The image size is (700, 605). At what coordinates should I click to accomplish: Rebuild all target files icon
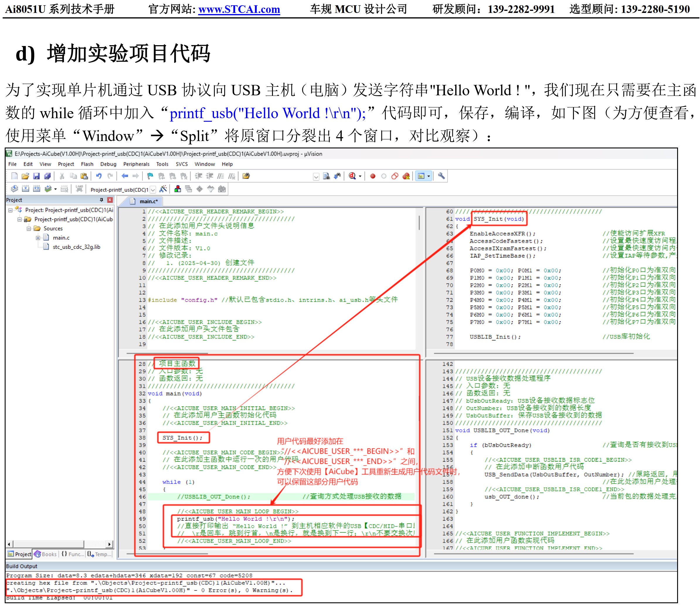point(37,189)
